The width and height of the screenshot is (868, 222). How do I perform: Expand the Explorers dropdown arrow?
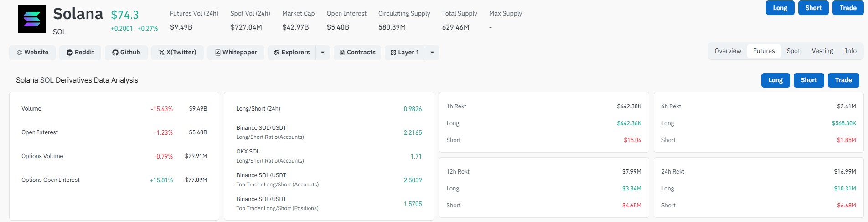coord(323,53)
